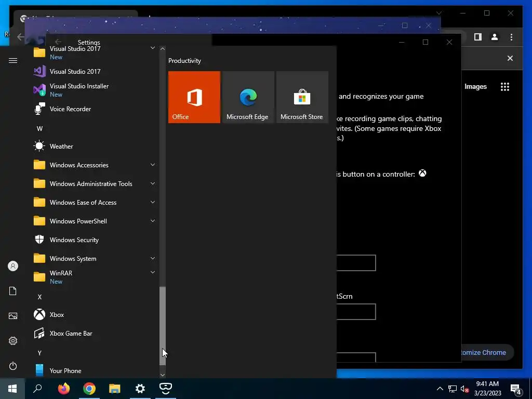Viewport: 532px width, 399px height.
Task: Open Mixed Reality Portal taskbar icon
Action: tap(166, 389)
